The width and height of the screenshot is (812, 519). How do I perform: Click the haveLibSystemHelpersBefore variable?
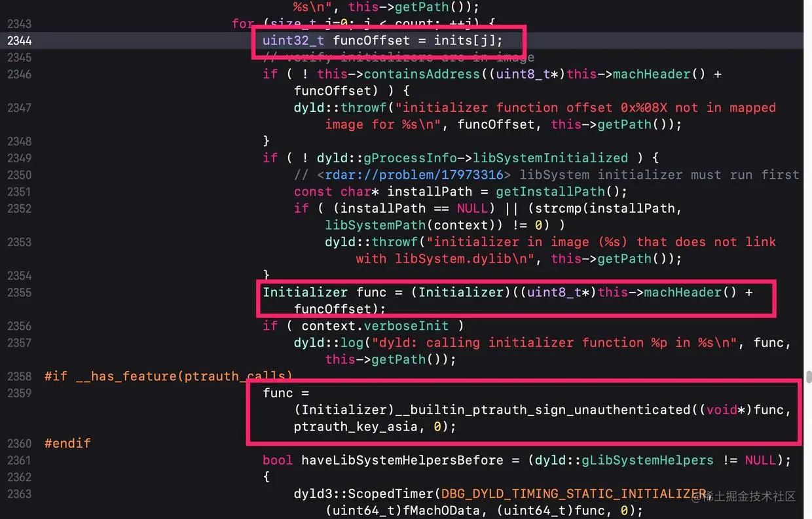(402, 460)
